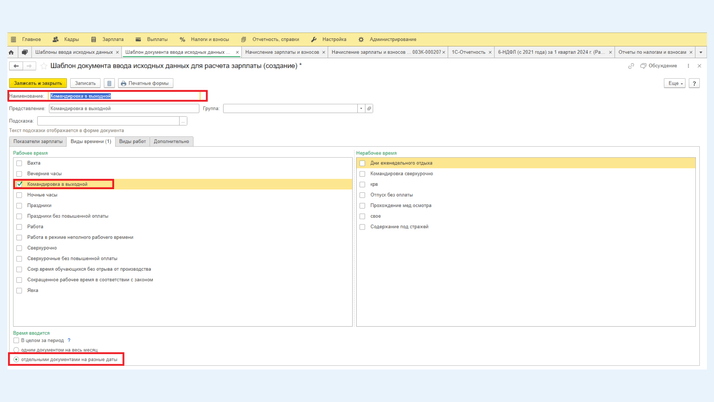Open the Обсуждение discussion panel
The width and height of the screenshot is (714, 402).
click(x=659, y=66)
